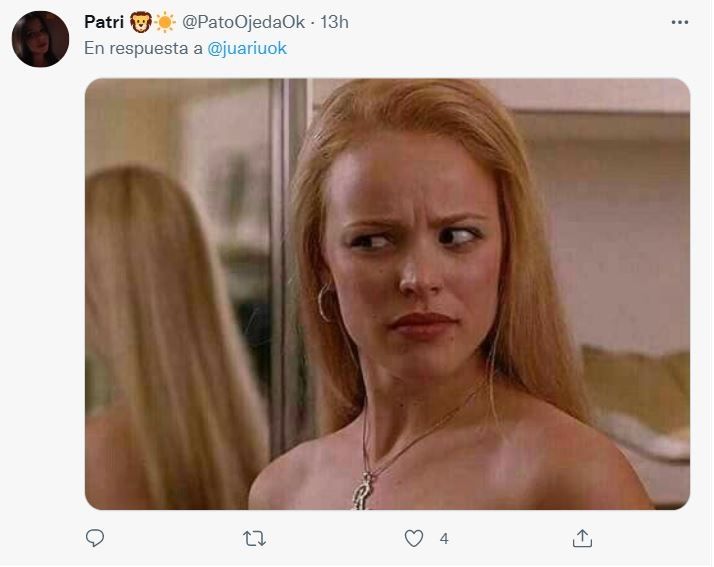Screen dimensions: 714x567
Task: Click the necklace pendant in the photo
Action: point(362,490)
